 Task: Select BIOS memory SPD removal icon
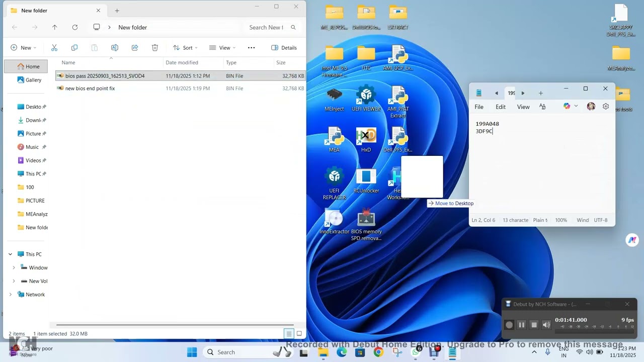point(366,225)
